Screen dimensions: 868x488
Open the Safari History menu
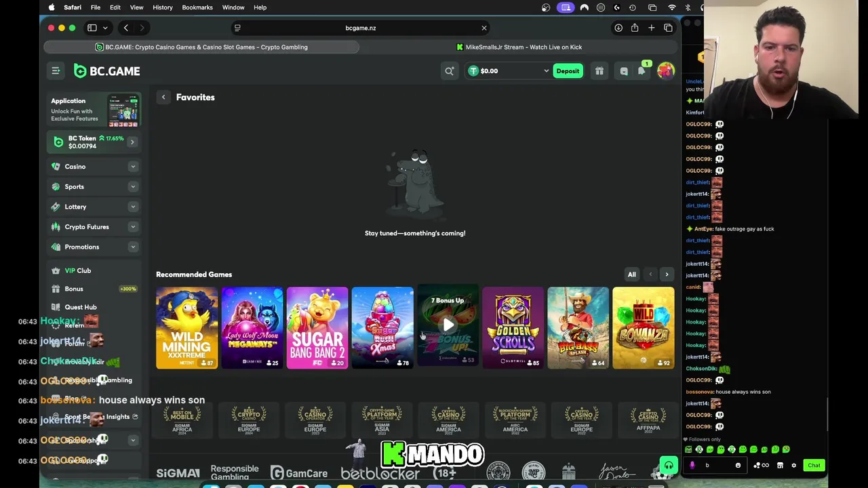pos(163,7)
